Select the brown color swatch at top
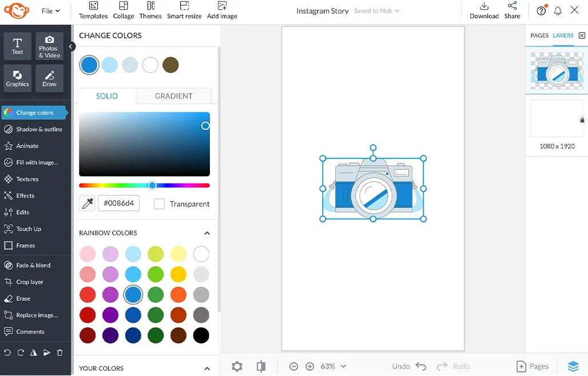The height and width of the screenshot is (376, 588). (170, 65)
